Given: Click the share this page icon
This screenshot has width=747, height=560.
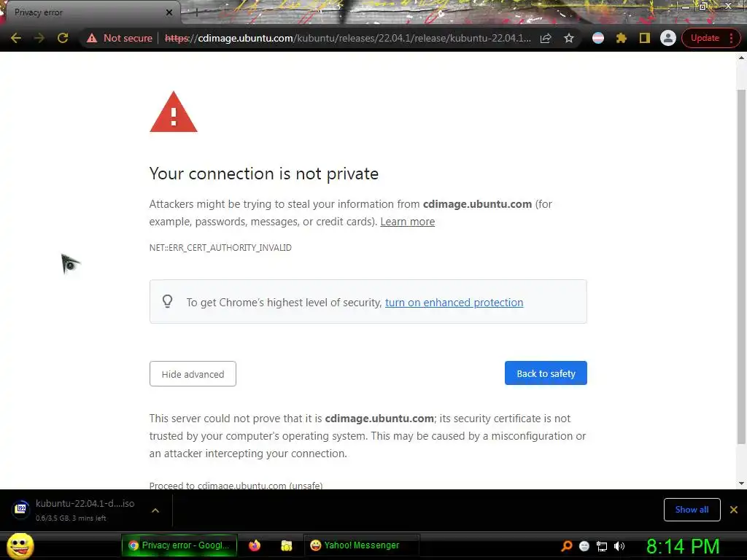Looking at the screenshot, I should (546, 38).
